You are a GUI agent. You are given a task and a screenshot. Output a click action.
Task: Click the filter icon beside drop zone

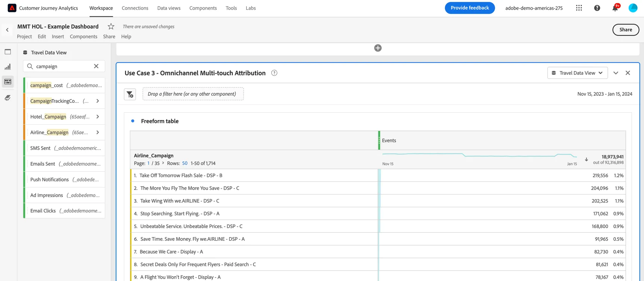(130, 94)
